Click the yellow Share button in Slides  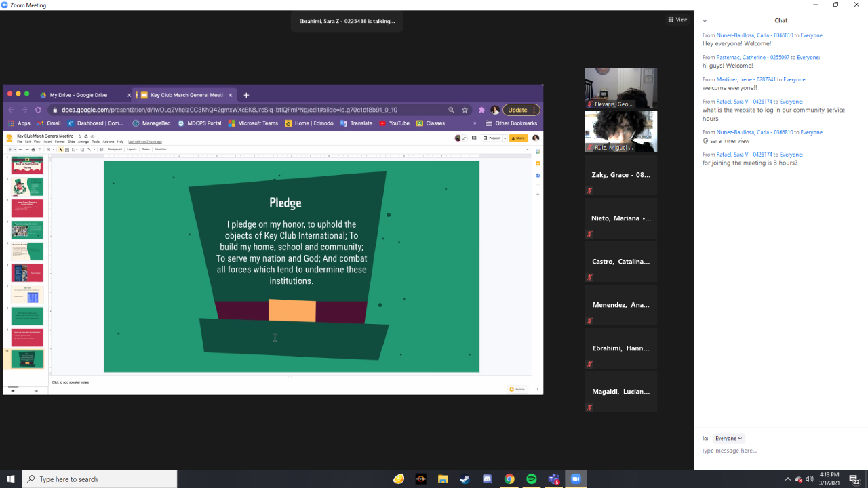coord(518,138)
